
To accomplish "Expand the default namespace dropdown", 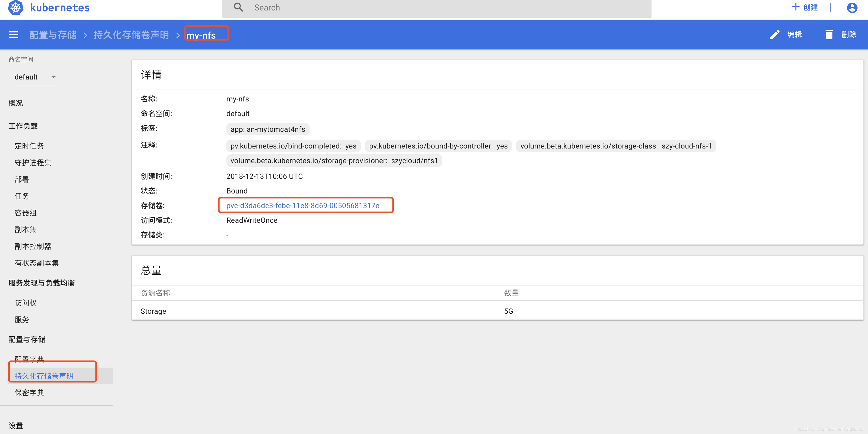I will [35, 77].
